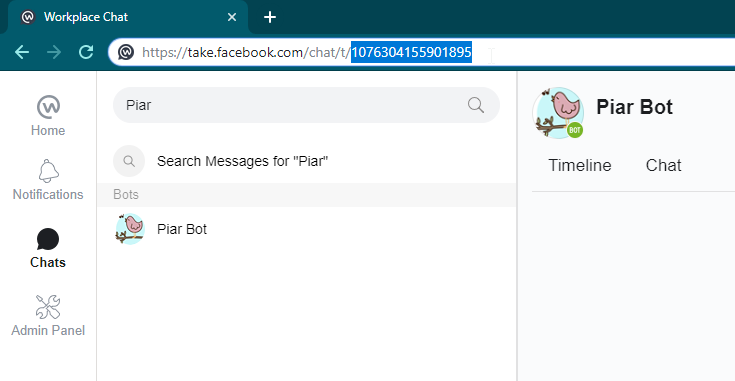Screen dimensions: 735x381
Task: Click the Search Messages magnifier icon
Action: click(129, 161)
